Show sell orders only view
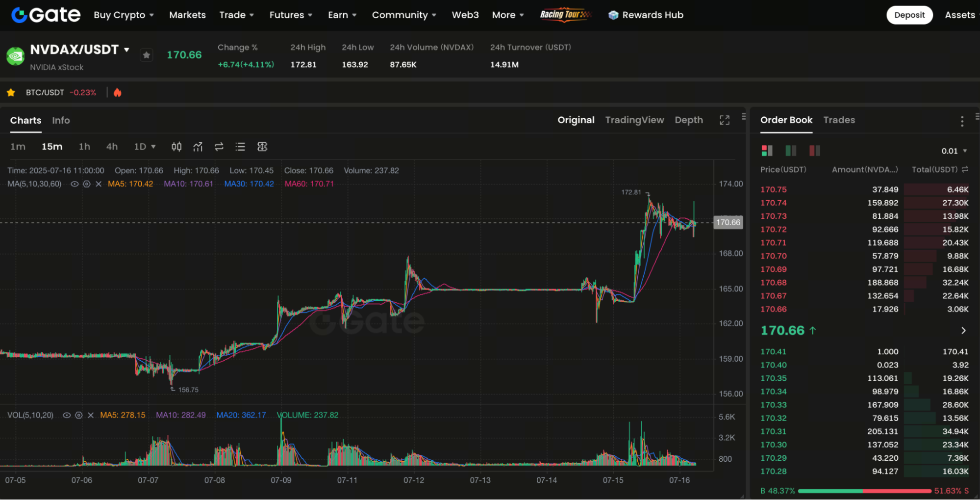Image resolution: width=980 pixels, height=500 pixels. click(815, 151)
